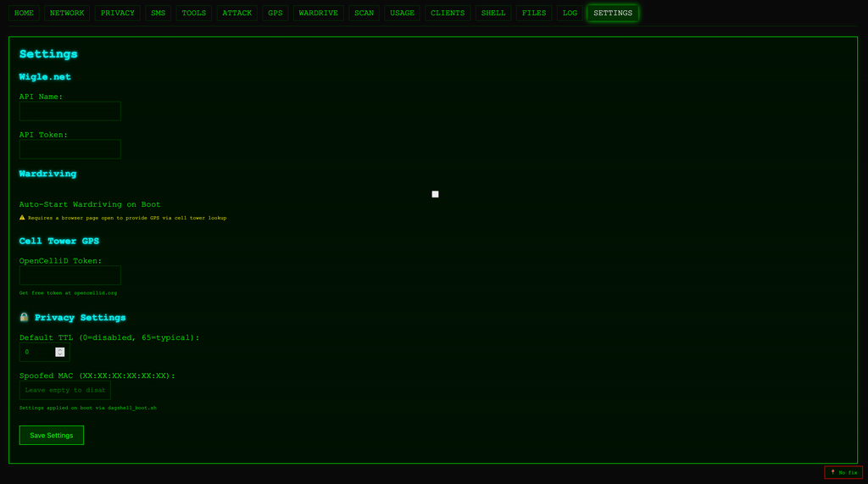This screenshot has width=868, height=484.
Task: Adjust Default TTL stepper arrows
Action: (x=60, y=353)
